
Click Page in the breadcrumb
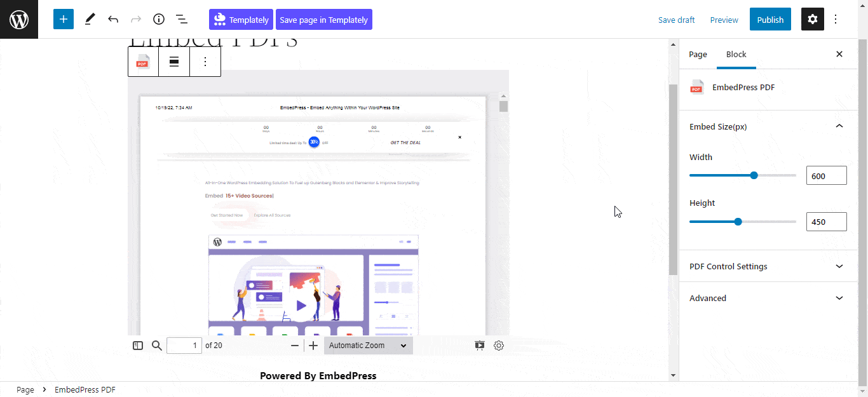tap(25, 389)
